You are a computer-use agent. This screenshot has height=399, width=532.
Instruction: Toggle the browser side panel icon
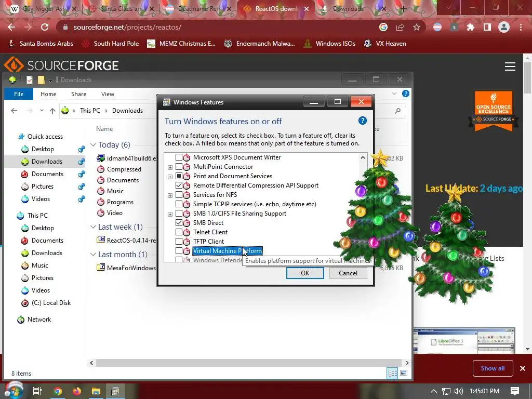pos(487,27)
